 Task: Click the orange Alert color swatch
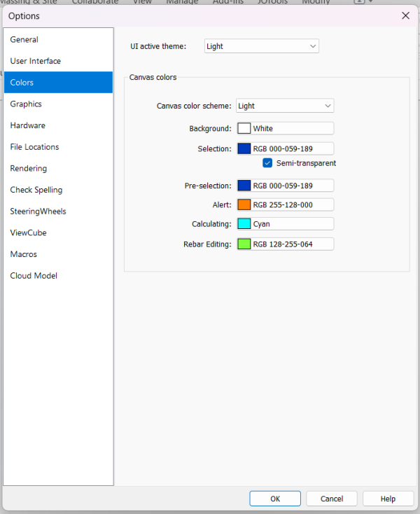244,205
